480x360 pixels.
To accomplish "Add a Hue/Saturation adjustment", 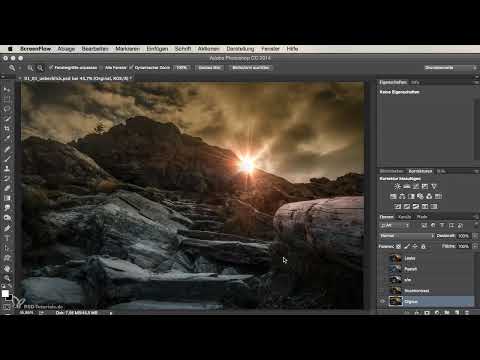I will coord(393,196).
